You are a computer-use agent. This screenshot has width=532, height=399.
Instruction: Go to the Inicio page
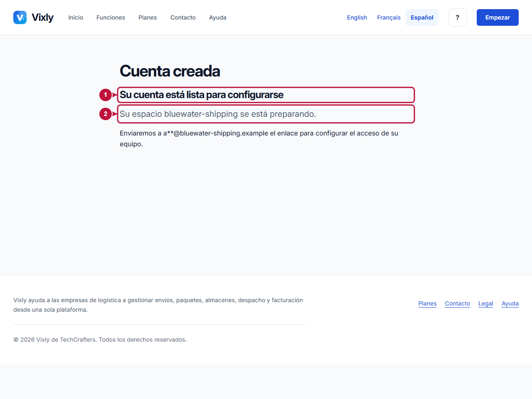(76, 17)
